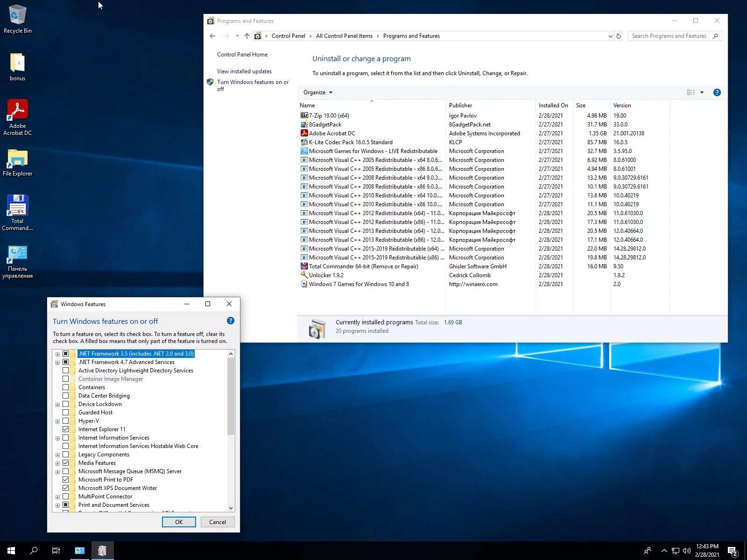Image resolution: width=747 pixels, height=560 pixels.
Task: Show hidden system tray icons
Action: (664, 551)
